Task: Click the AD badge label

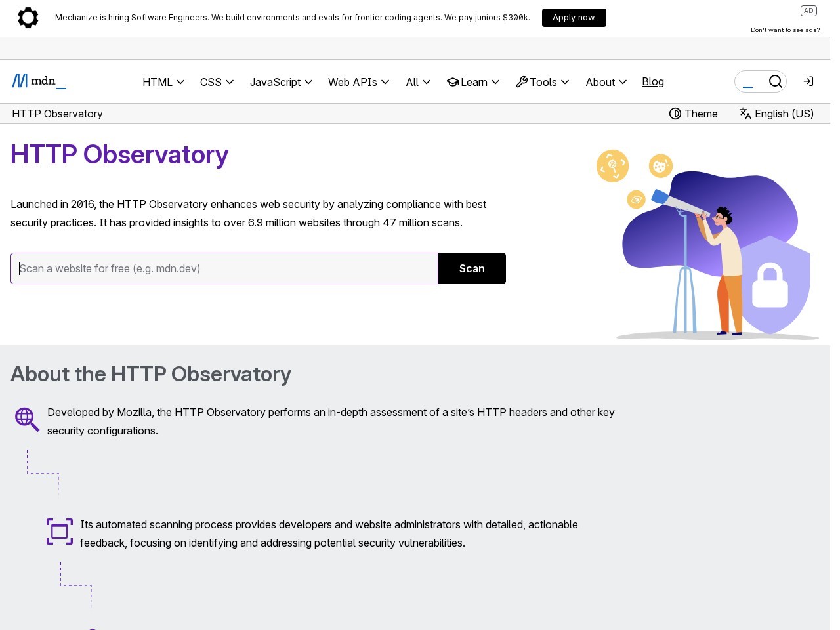Action: (808, 11)
